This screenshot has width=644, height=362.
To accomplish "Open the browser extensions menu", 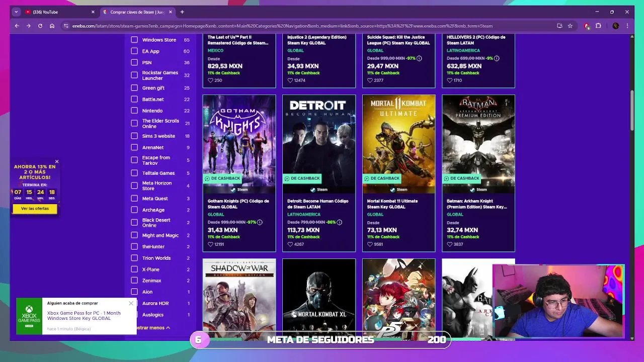I will coord(598,26).
